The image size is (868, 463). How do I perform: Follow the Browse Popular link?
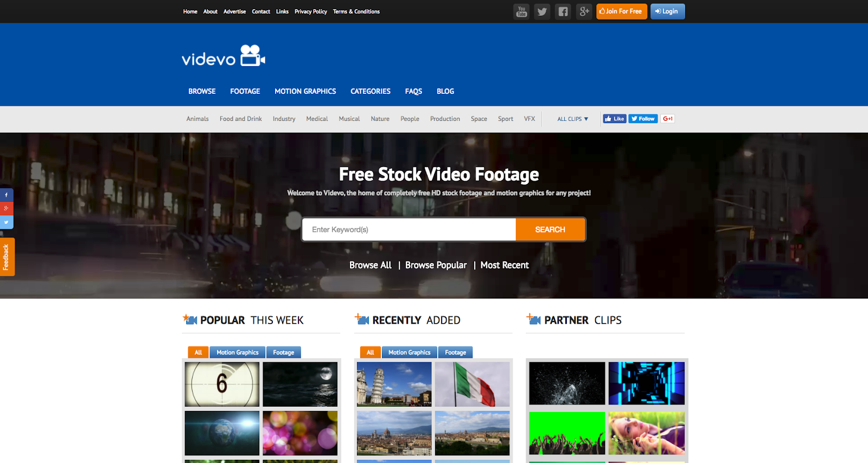tap(436, 265)
